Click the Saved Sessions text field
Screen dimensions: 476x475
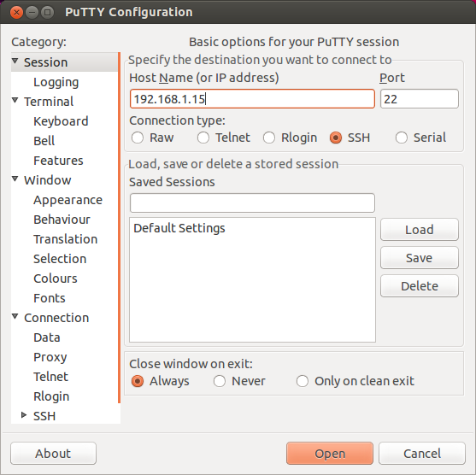coord(252,202)
